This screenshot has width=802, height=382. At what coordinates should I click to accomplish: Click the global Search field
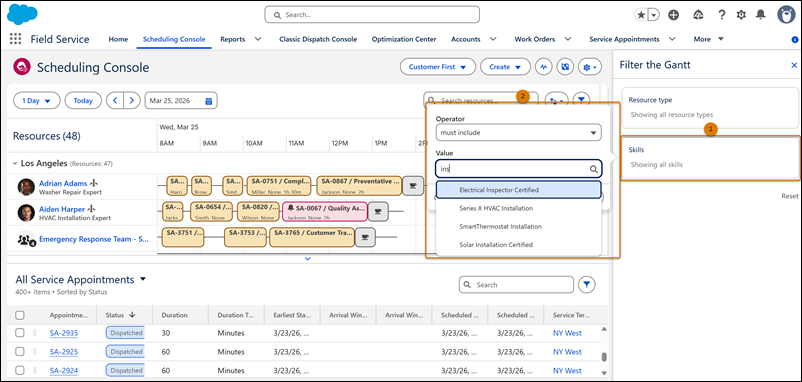point(372,15)
